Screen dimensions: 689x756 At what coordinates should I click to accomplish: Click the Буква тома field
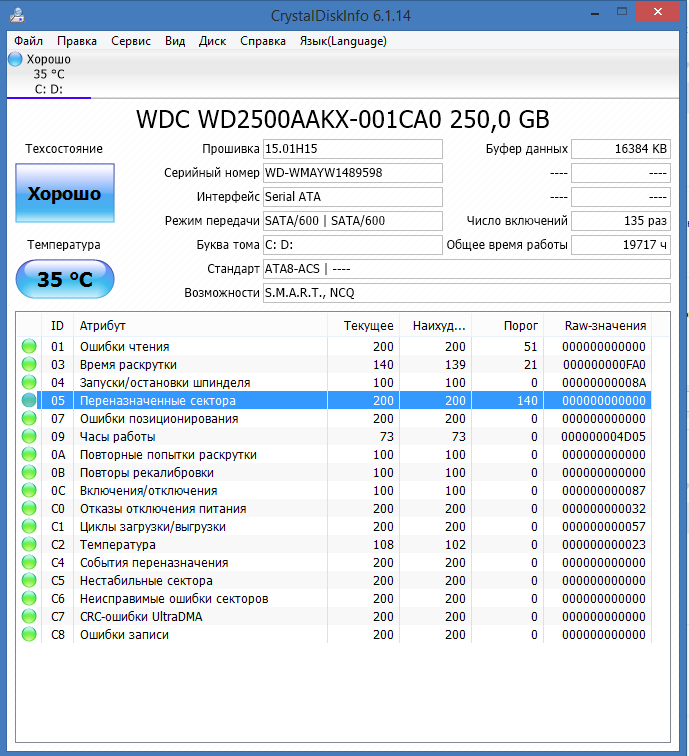(352, 245)
